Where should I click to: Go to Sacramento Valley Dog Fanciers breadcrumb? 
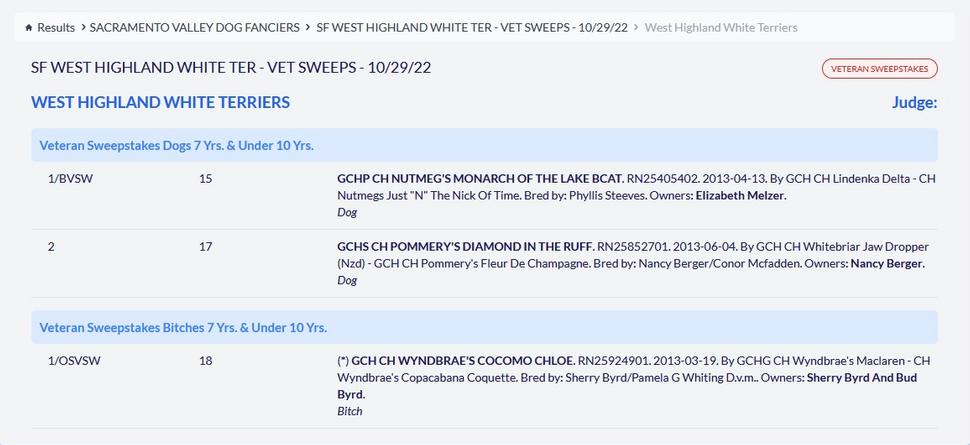coord(194,28)
